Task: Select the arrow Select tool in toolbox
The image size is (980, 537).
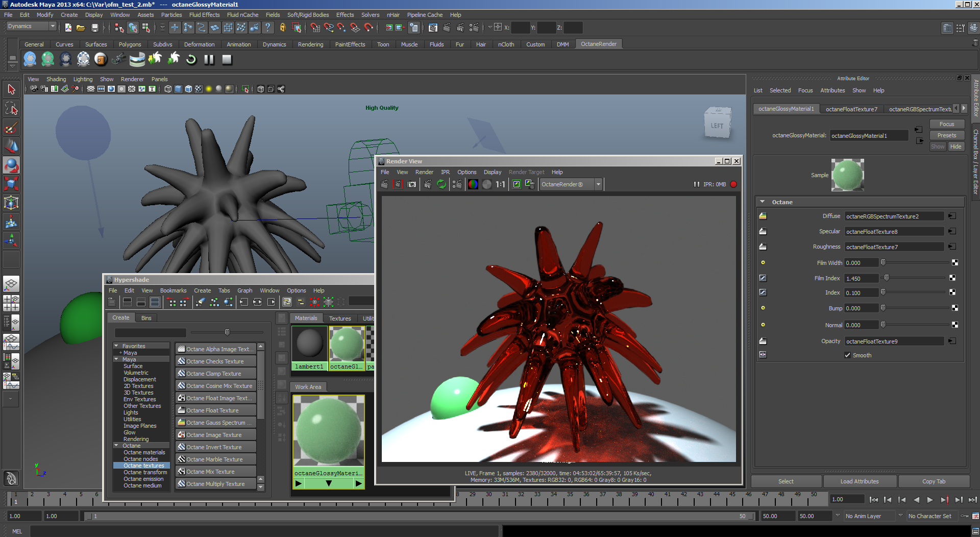Action: coord(11,90)
